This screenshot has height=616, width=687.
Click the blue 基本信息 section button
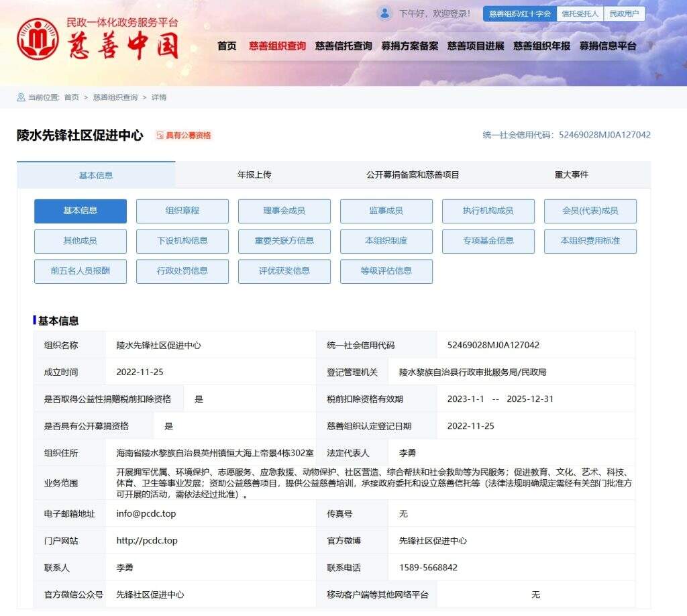(x=81, y=211)
